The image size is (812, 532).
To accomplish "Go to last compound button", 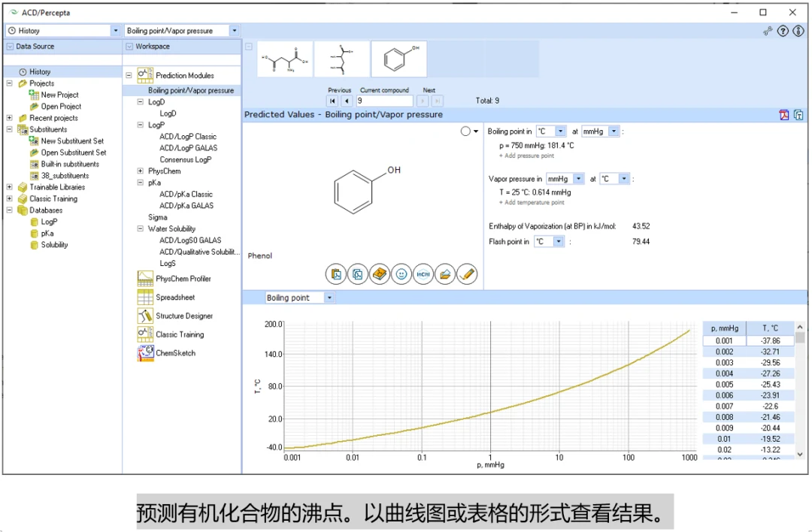I will [437, 101].
